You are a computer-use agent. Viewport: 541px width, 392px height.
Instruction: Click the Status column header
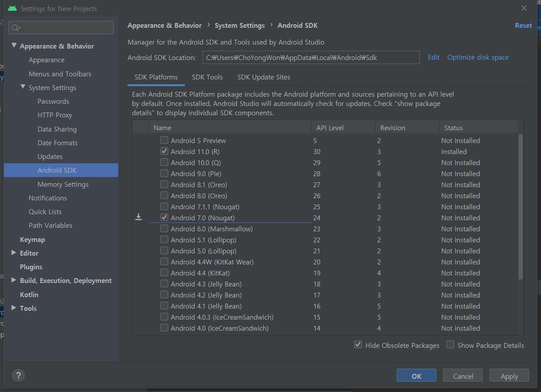pyautogui.click(x=478, y=128)
